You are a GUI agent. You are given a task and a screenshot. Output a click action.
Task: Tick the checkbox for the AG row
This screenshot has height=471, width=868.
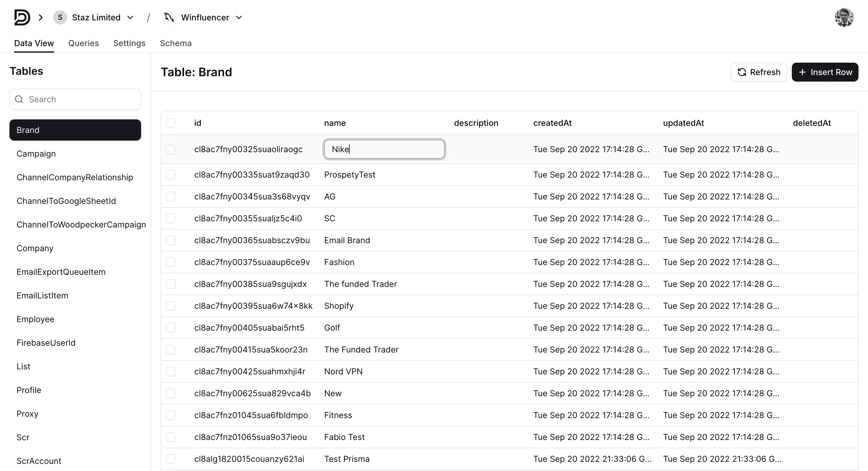(x=171, y=196)
